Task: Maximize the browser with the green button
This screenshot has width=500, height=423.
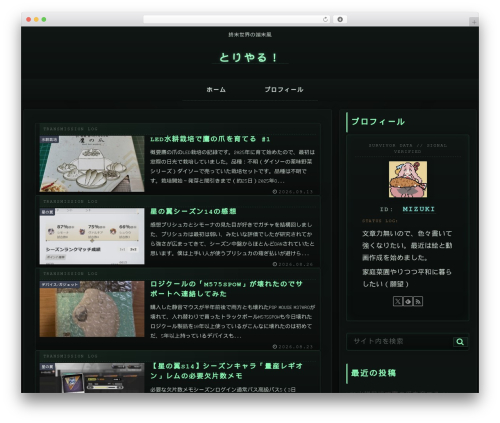Action: point(44,19)
